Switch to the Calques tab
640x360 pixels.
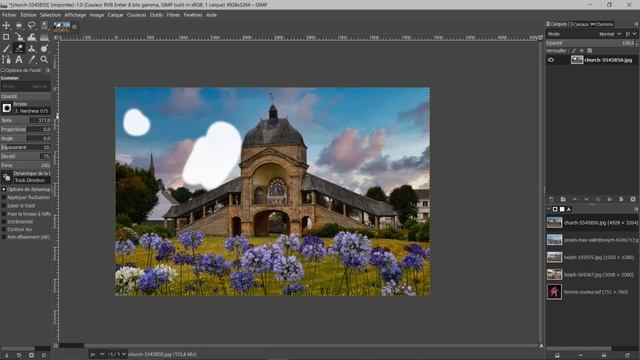557,24
